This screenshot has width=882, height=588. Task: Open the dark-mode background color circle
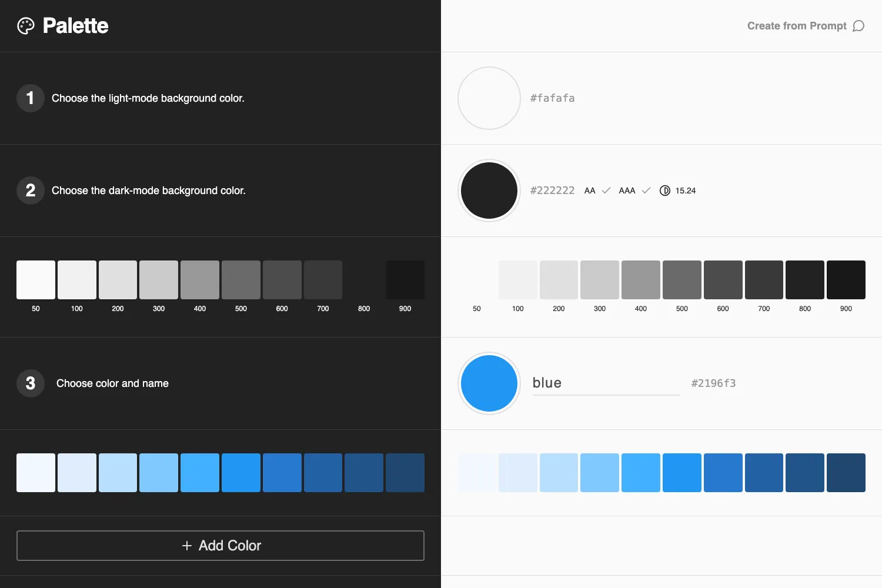489,191
